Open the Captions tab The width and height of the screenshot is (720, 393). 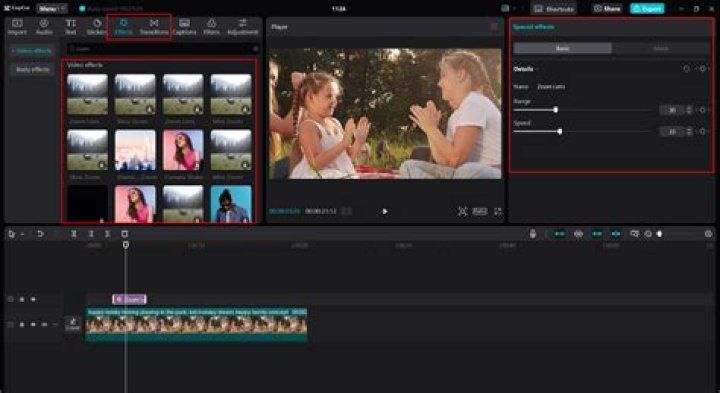tap(184, 27)
